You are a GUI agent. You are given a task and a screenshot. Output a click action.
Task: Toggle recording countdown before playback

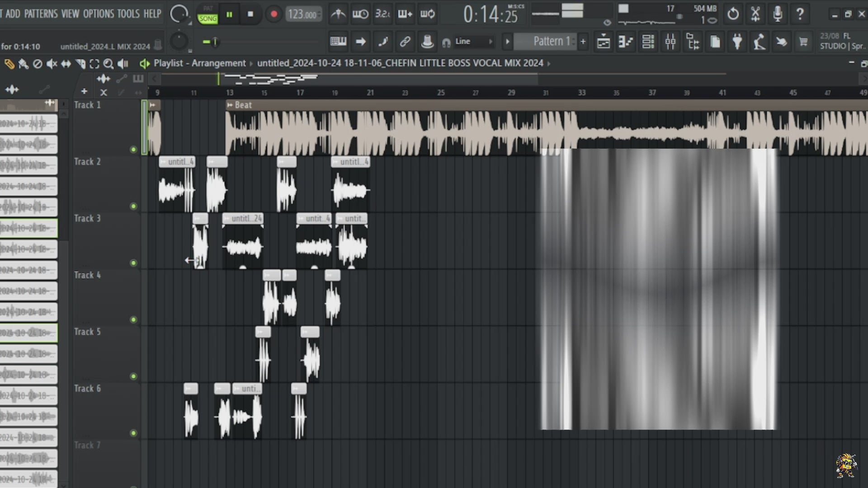click(383, 14)
